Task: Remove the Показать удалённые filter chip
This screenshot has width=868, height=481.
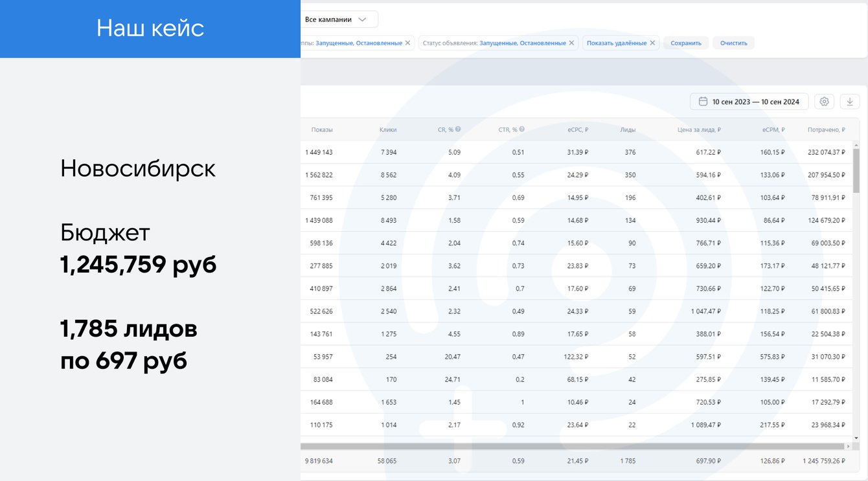Action: (x=652, y=43)
